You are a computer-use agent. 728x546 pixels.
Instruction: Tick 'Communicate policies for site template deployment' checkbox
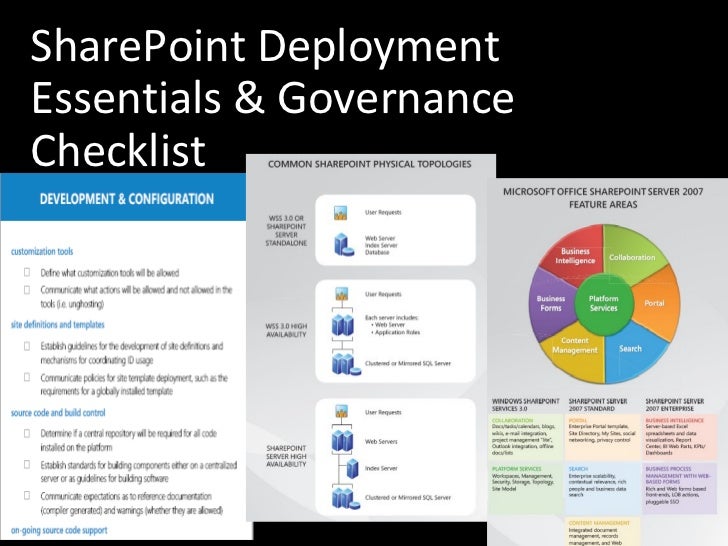click(27, 377)
